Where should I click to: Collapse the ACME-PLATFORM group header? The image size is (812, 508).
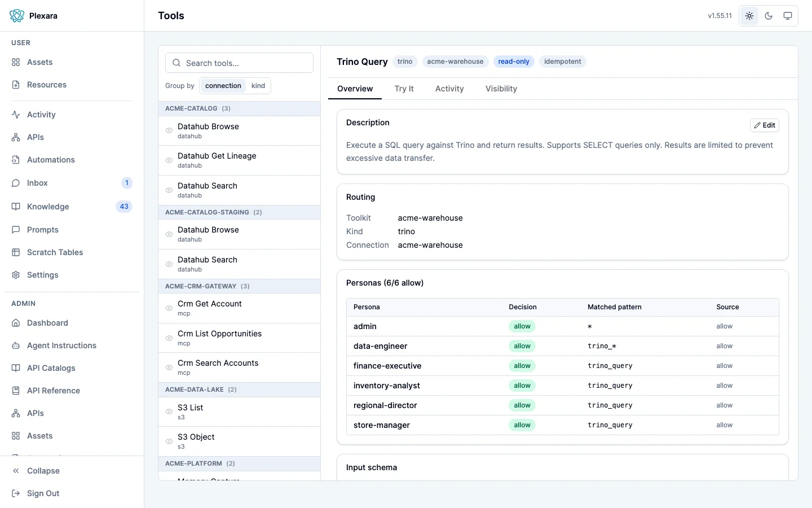tap(239, 463)
